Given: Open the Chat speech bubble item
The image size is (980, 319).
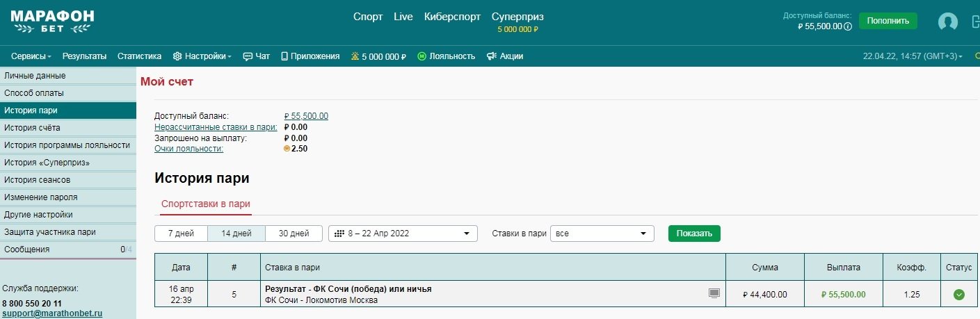Looking at the screenshot, I should (256, 56).
